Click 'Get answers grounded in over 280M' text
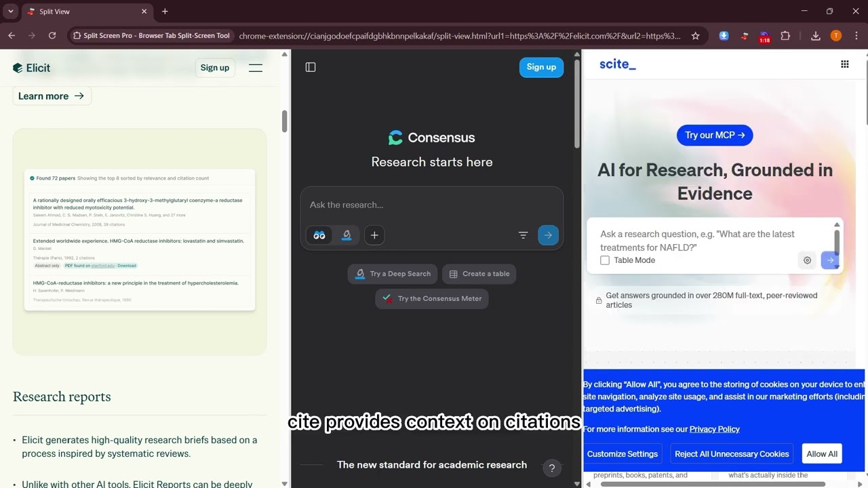Image resolution: width=868 pixels, height=488 pixels. click(x=711, y=300)
